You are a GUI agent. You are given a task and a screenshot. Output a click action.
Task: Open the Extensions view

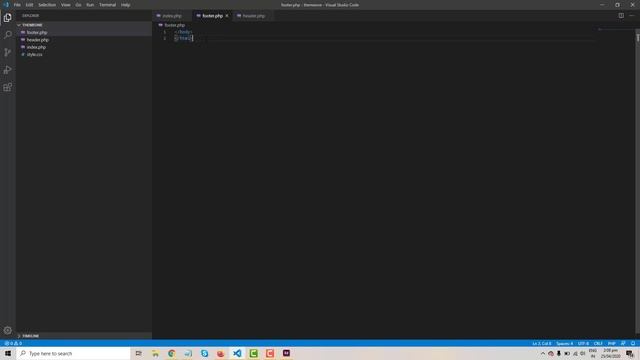coord(7,87)
